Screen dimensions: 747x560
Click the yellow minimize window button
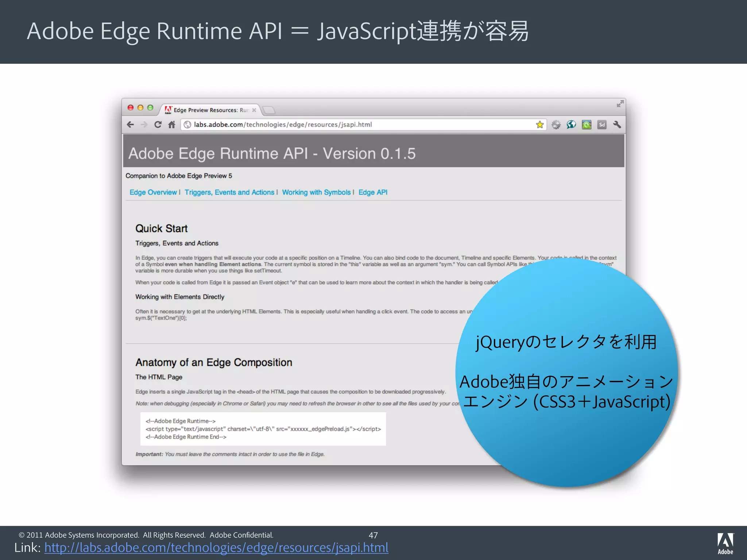(140, 108)
